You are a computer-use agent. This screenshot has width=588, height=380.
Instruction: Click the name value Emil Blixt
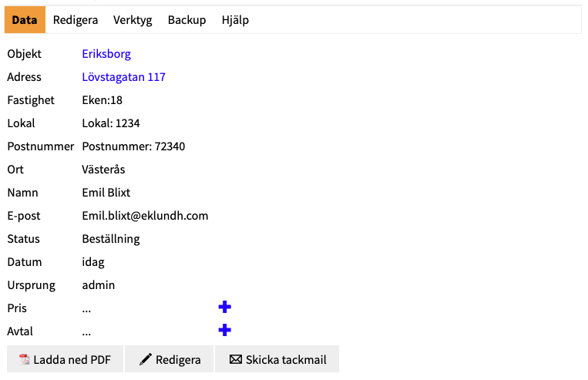(106, 193)
